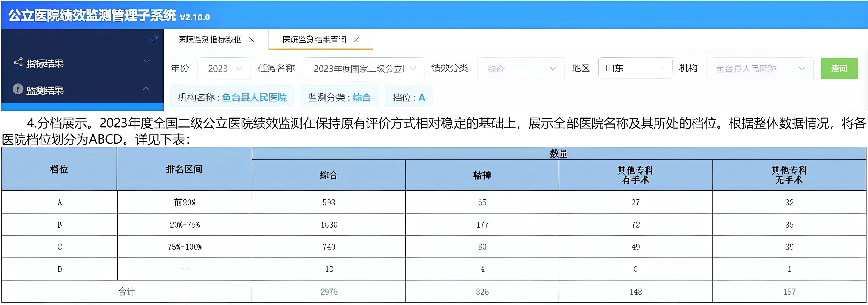868x305 pixels.
Task: Close the 医院监测指标数据 tab
Action: pyautogui.click(x=251, y=40)
